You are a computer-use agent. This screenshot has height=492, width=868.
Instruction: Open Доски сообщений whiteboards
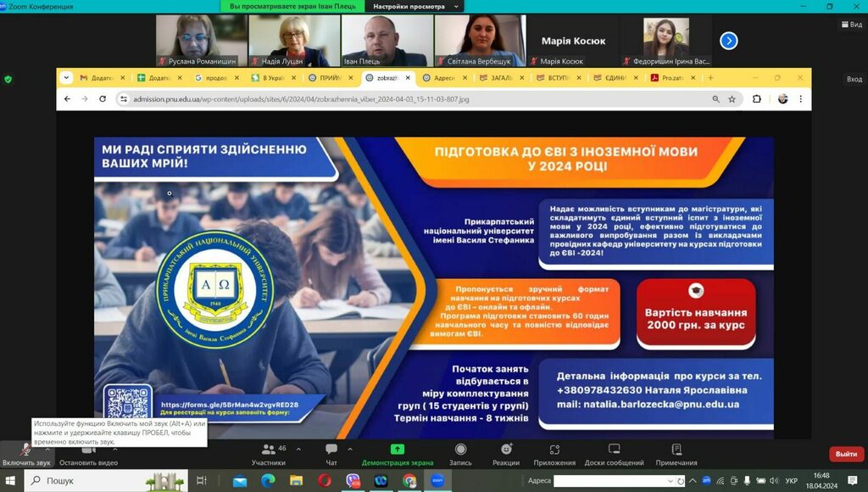614,454
